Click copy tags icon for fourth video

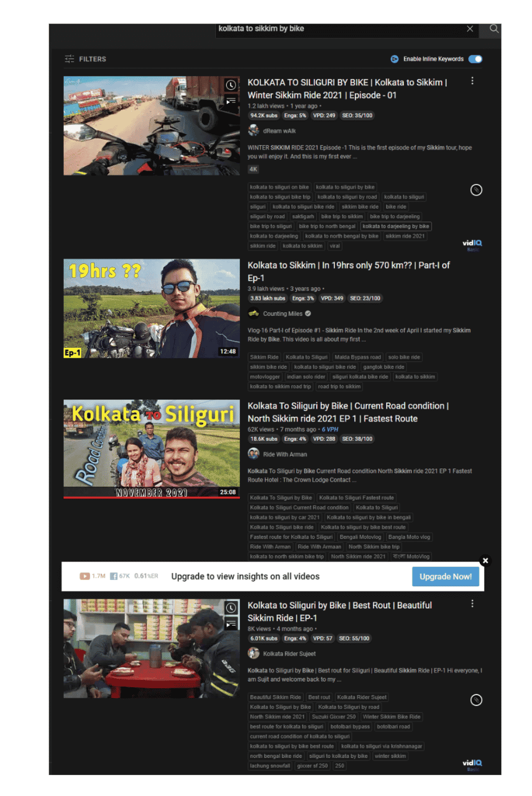(x=476, y=700)
